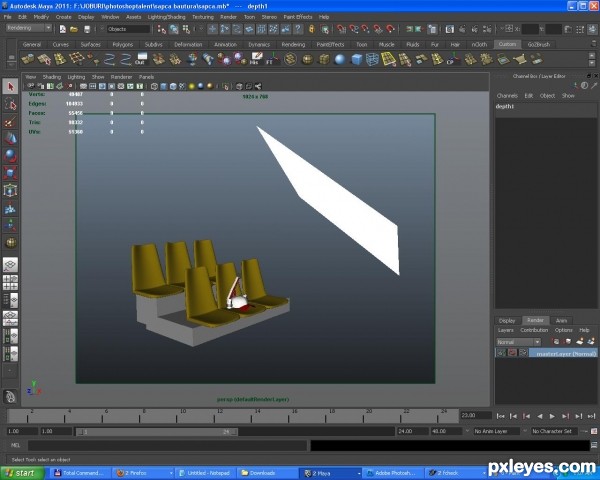Select the arrow Select tool

[x=10, y=87]
